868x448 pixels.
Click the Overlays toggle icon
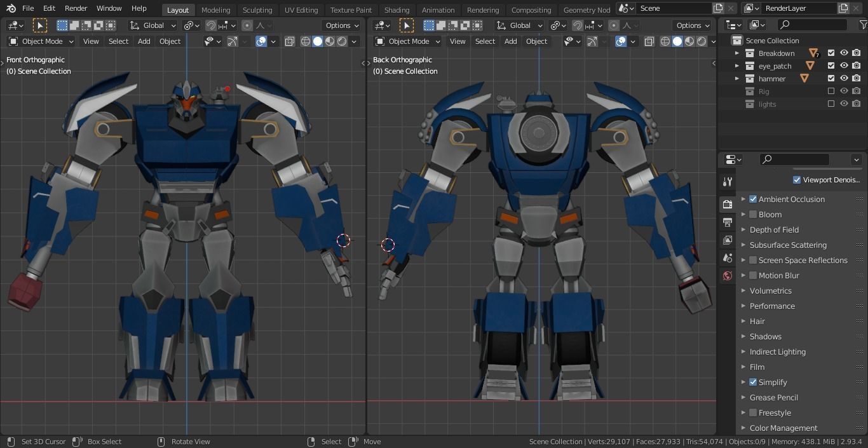[261, 41]
